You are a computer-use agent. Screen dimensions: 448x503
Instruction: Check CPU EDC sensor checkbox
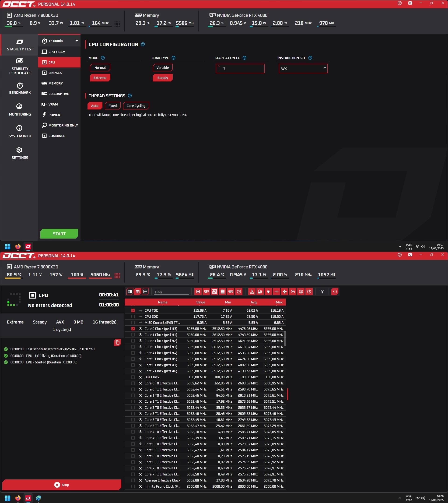[133, 317]
